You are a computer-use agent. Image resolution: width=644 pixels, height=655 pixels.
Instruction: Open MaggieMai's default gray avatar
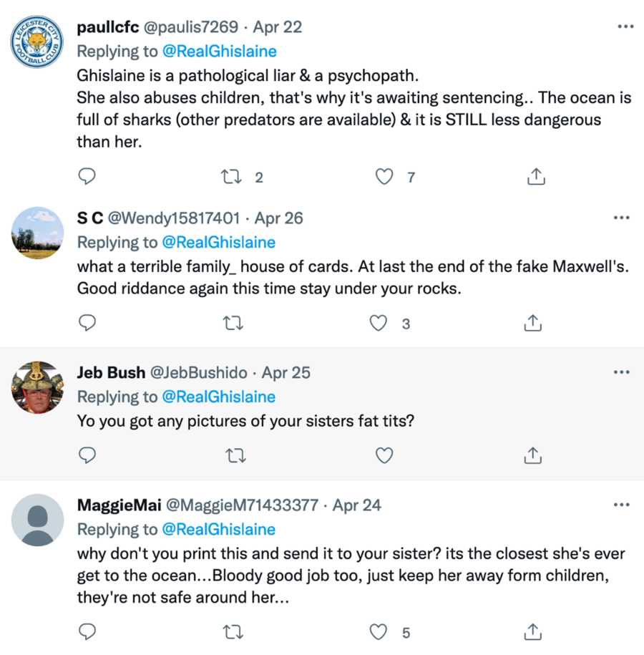(x=38, y=520)
